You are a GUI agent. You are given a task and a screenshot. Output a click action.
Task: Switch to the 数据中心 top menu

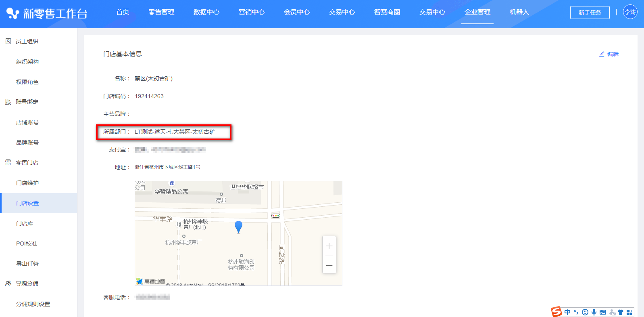tap(206, 12)
